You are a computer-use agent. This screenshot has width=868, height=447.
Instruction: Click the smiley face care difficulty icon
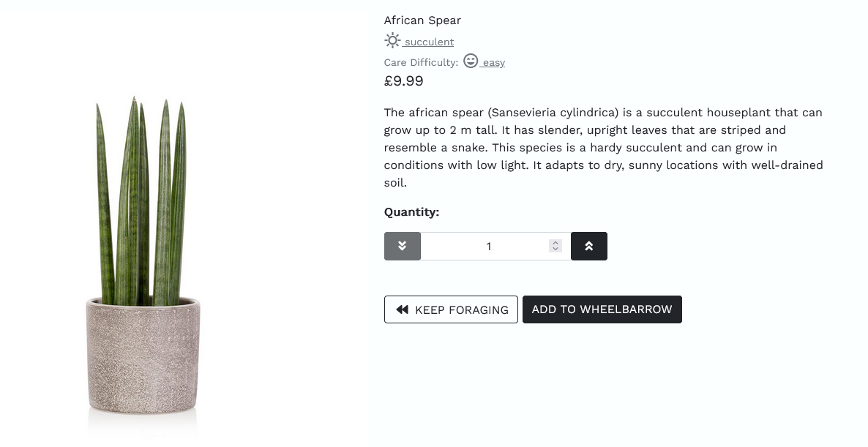pyautogui.click(x=471, y=61)
